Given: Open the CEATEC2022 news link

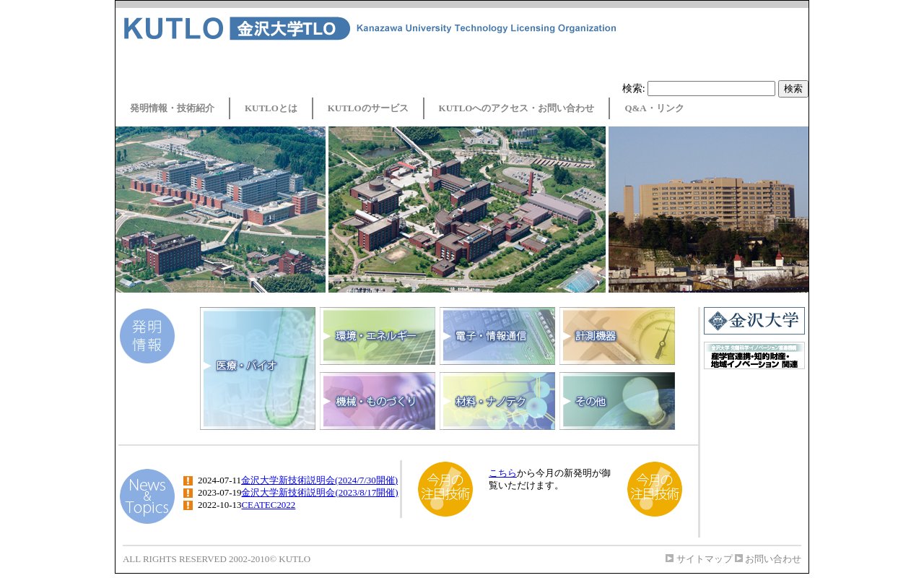Looking at the screenshot, I should [268, 505].
